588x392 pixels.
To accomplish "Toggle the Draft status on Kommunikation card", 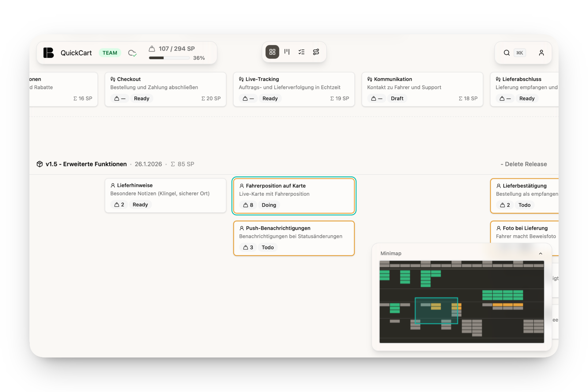I will coord(397,98).
